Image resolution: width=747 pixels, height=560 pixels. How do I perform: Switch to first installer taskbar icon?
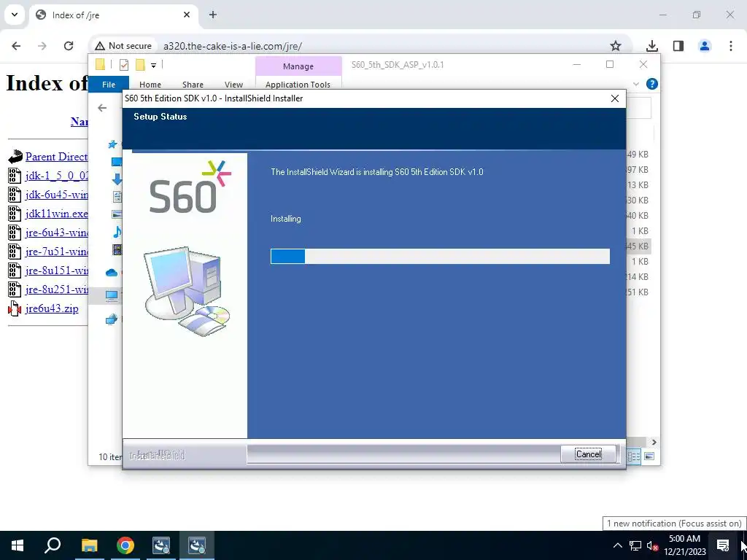[161, 545]
